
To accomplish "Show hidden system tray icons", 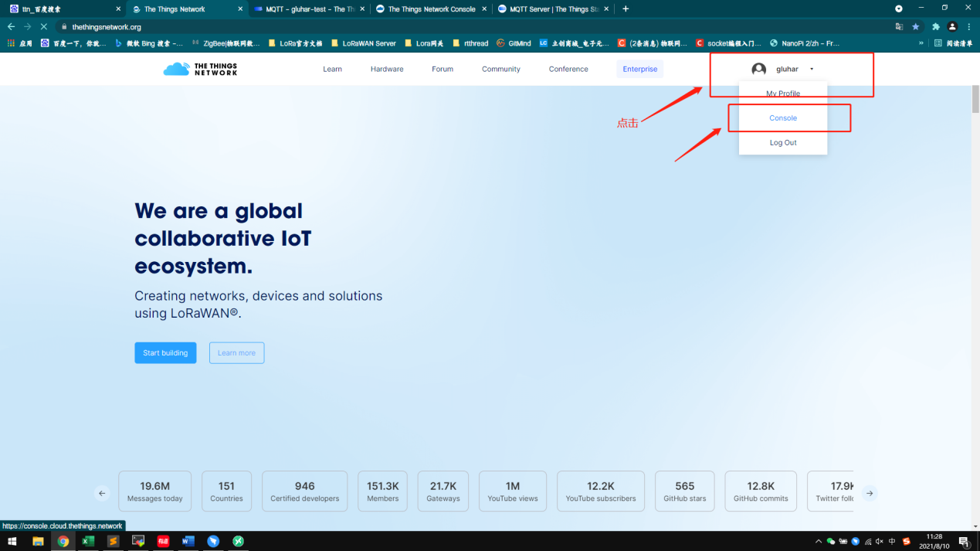I will coord(819,541).
